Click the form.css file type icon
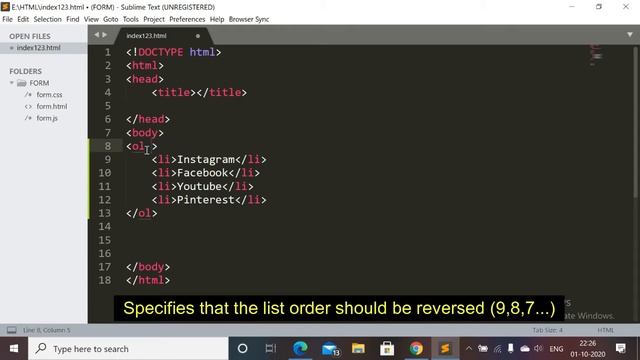640x360 pixels. (28, 95)
